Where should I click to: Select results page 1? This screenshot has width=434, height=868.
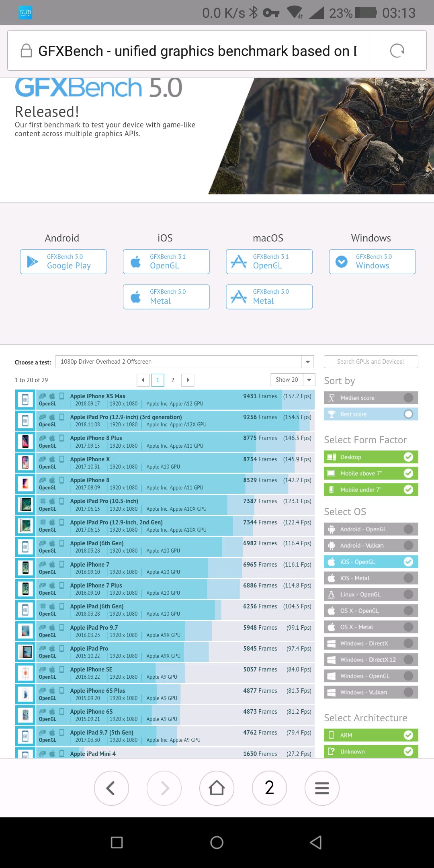tap(158, 380)
